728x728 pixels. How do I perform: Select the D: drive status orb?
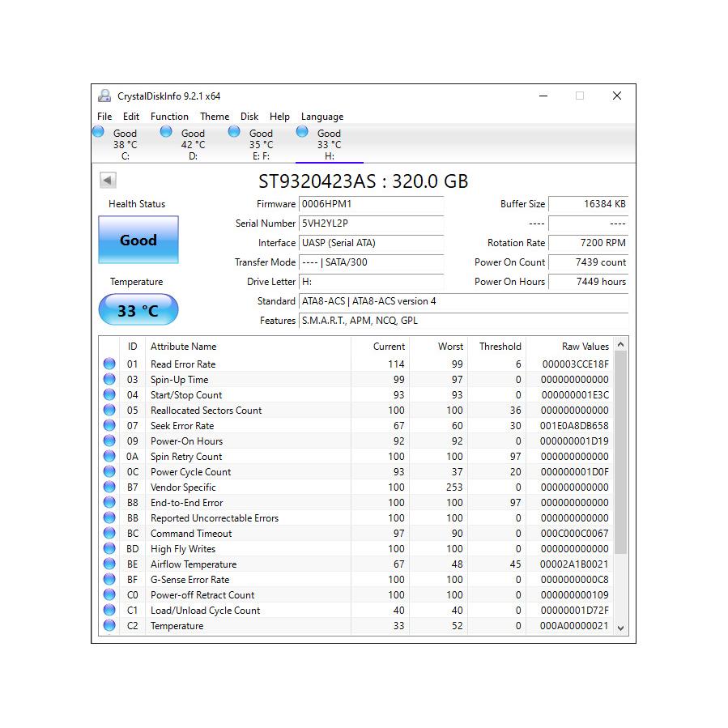pyautogui.click(x=166, y=132)
